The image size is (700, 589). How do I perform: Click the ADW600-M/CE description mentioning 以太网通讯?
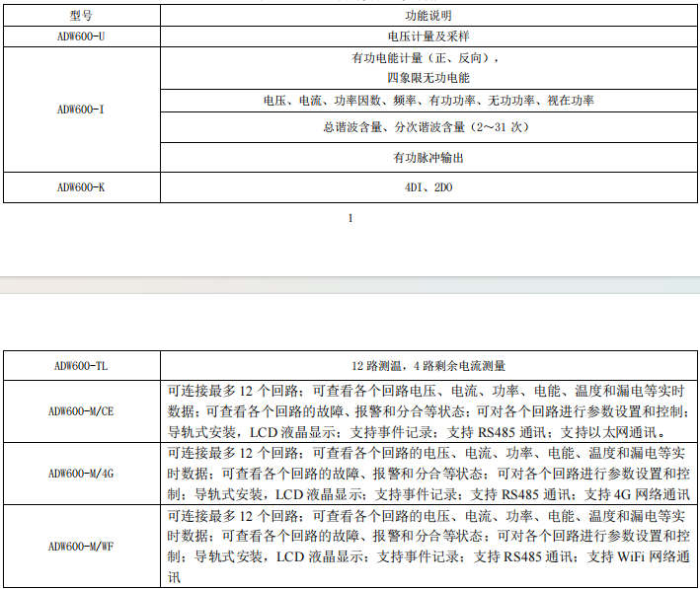428,411
